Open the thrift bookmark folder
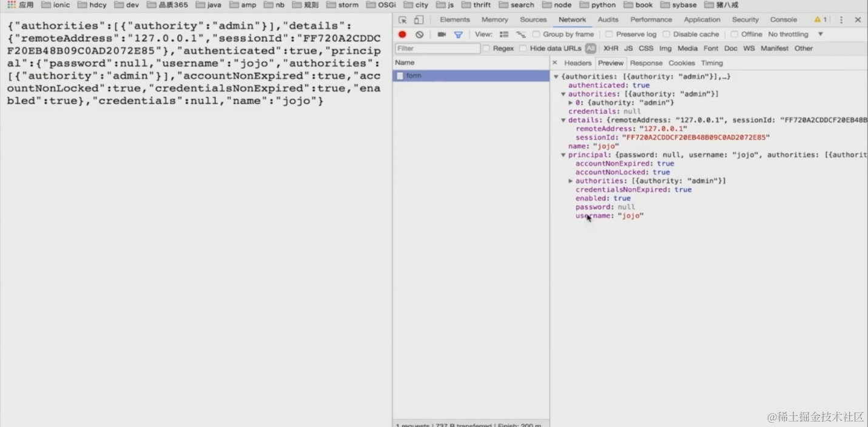868x427 pixels. pos(477,5)
